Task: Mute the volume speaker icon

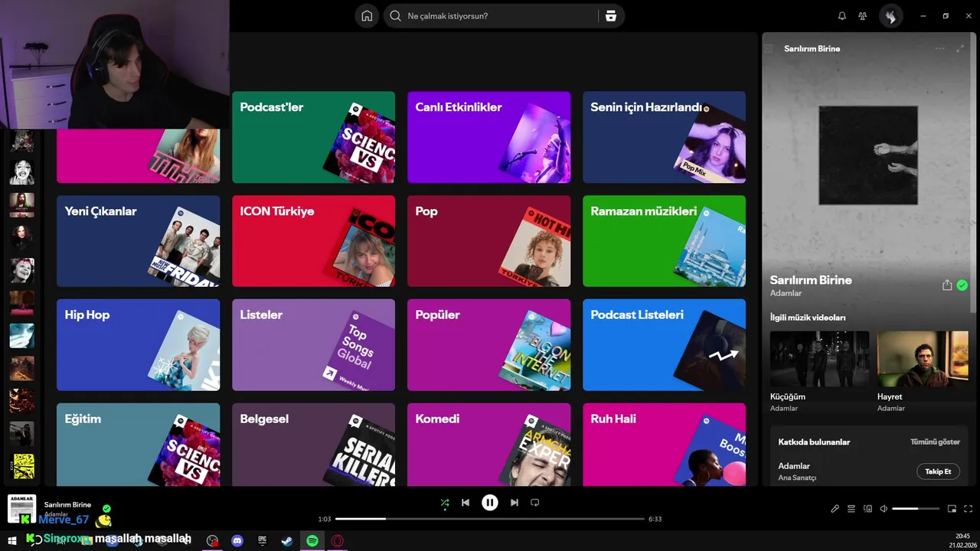Action: 884,509
